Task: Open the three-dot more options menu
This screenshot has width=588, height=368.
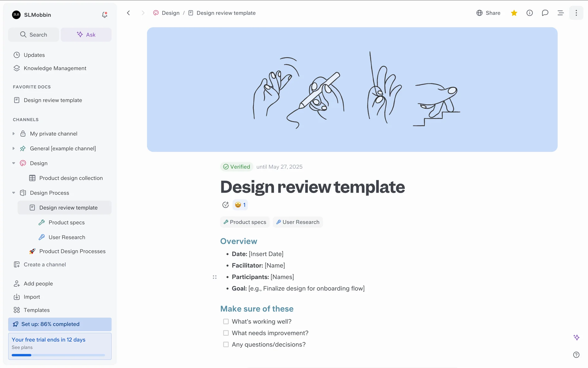Action: pyautogui.click(x=576, y=13)
